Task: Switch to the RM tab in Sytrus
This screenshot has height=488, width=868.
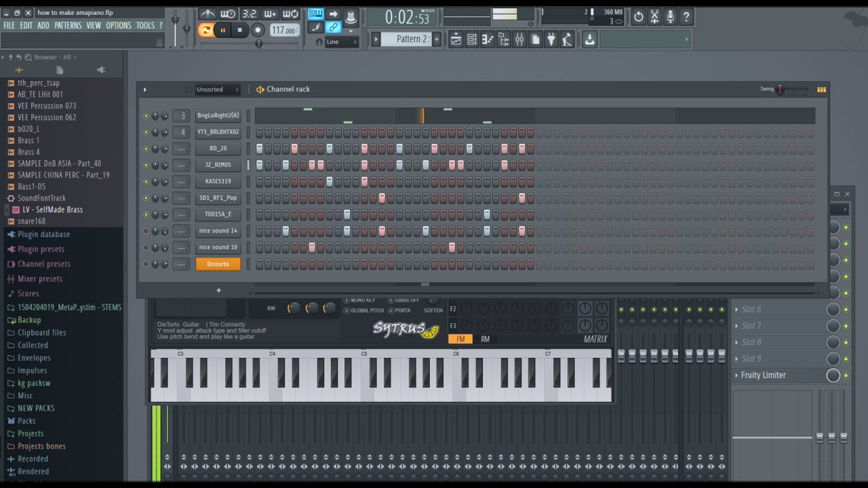Action: (485, 339)
